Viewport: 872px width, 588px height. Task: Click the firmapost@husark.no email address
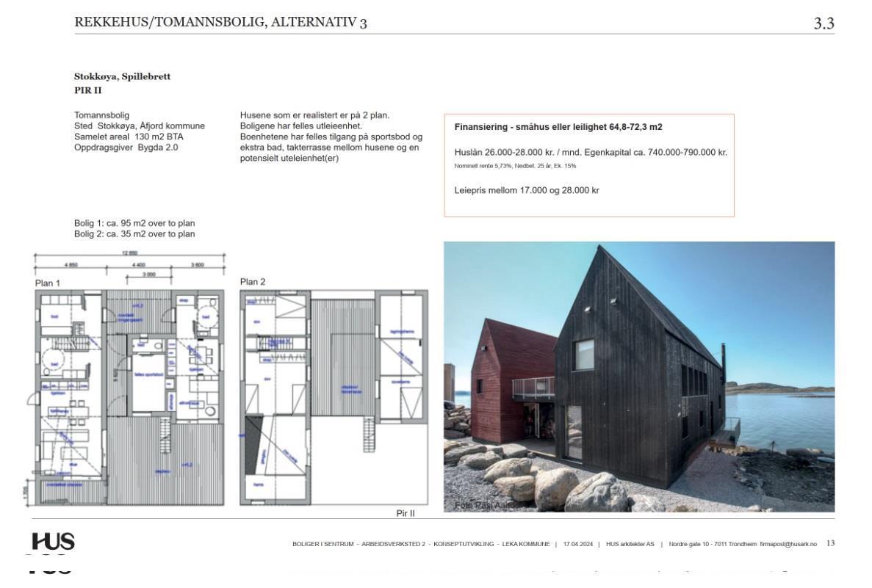click(788, 544)
